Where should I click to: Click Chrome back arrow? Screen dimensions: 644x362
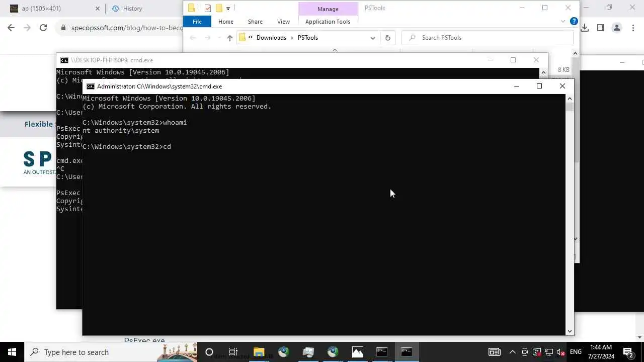coord(11,28)
